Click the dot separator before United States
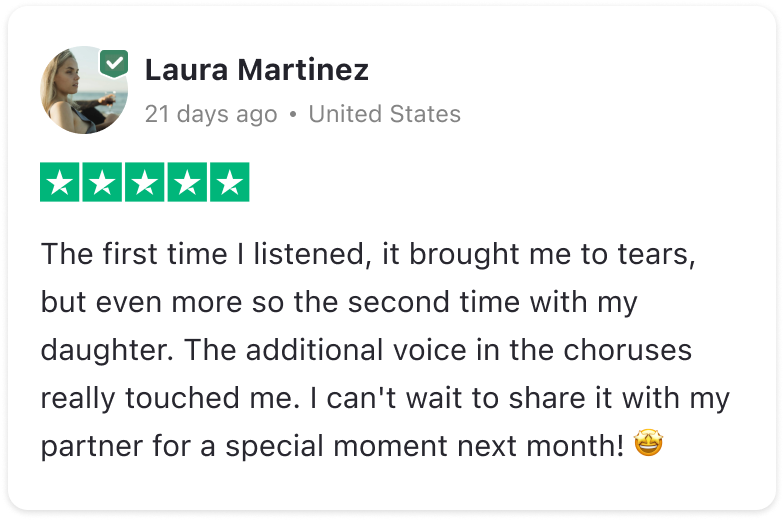The width and height of the screenshot is (784, 520). pyautogui.click(x=293, y=115)
